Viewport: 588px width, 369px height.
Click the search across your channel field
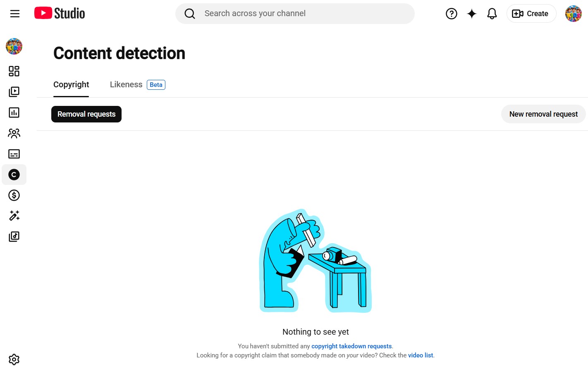295,14
